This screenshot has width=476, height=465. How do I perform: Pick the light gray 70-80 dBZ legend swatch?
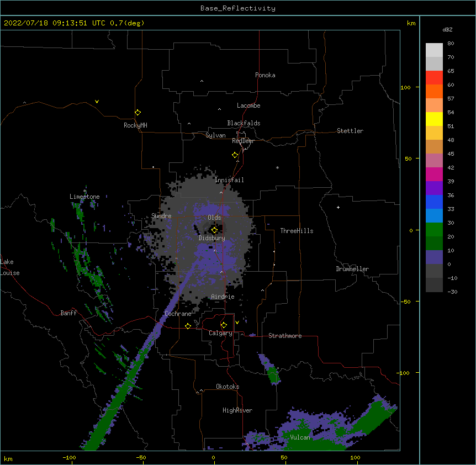(434, 50)
